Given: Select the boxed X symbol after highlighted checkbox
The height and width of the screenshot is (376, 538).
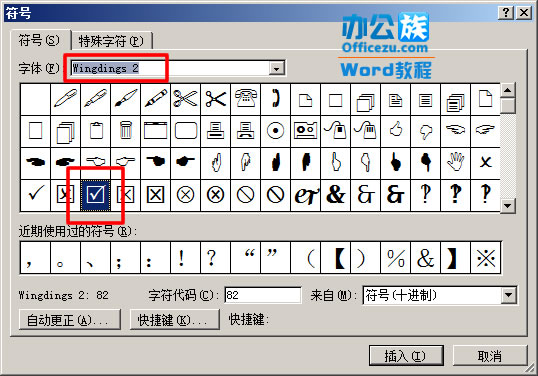Looking at the screenshot, I should coord(126,195).
